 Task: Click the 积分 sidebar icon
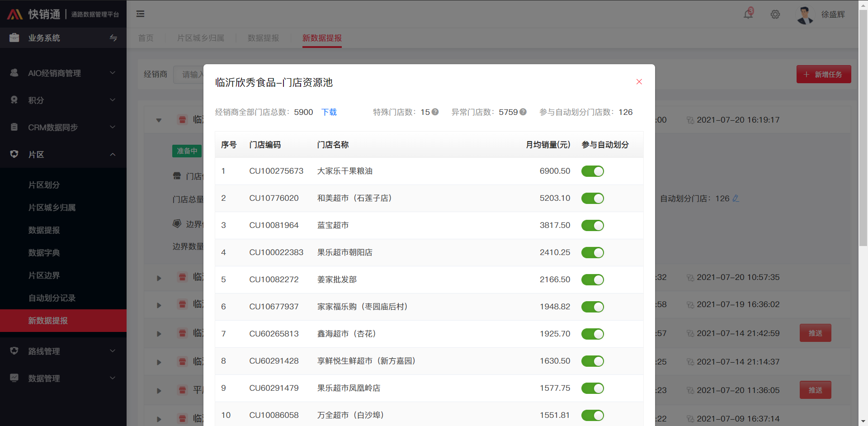point(14,100)
